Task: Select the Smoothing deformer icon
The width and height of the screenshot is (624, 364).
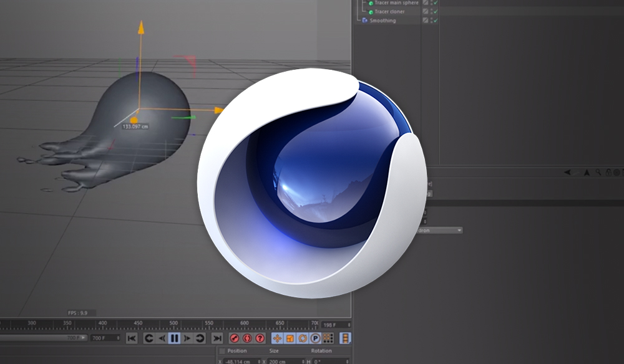Action: point(364,20)
